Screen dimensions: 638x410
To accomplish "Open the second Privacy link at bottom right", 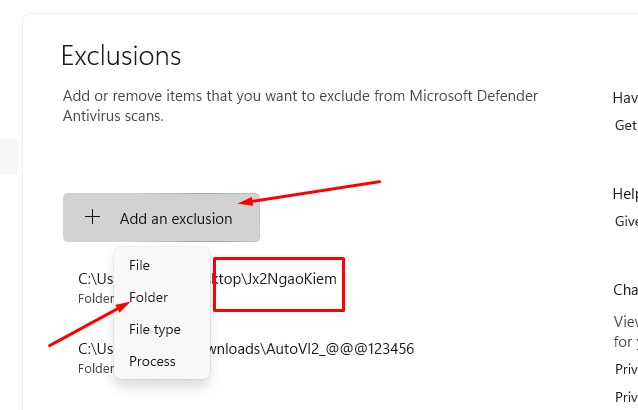I will (627, 397).
